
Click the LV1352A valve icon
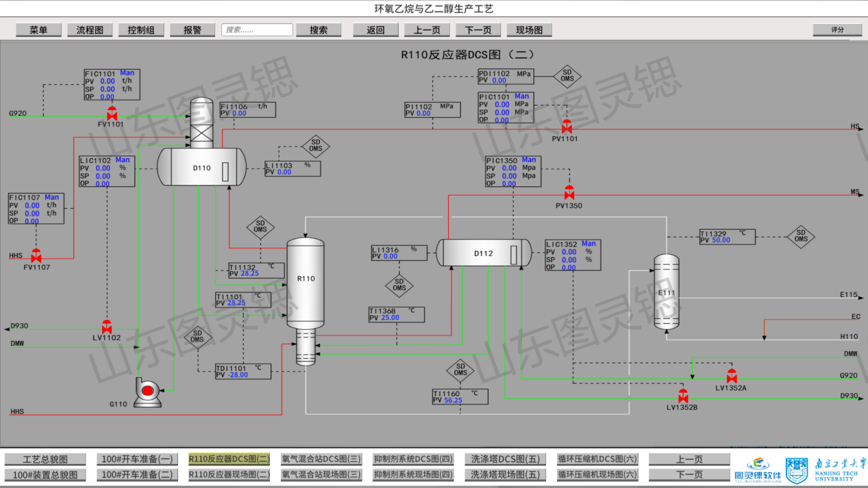point(732,376)
